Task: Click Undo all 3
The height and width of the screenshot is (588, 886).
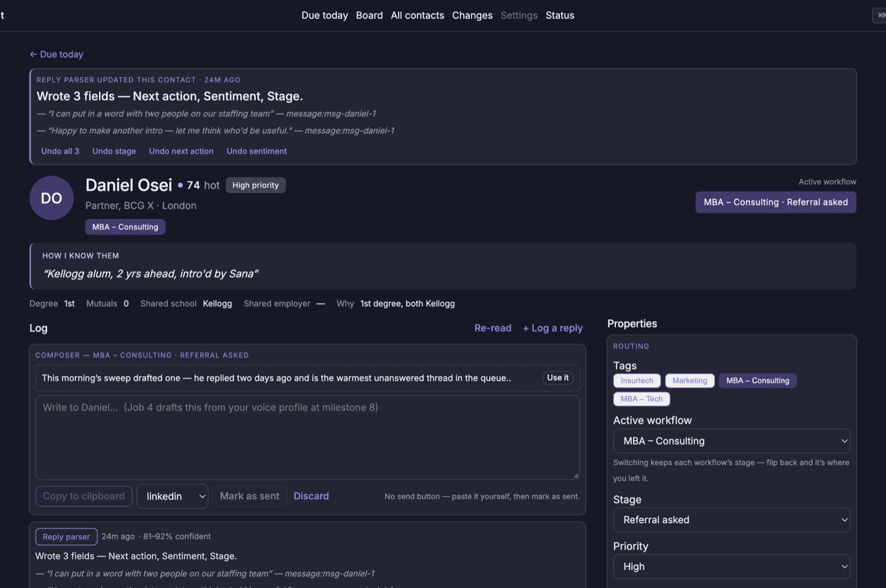Action: 60,151
